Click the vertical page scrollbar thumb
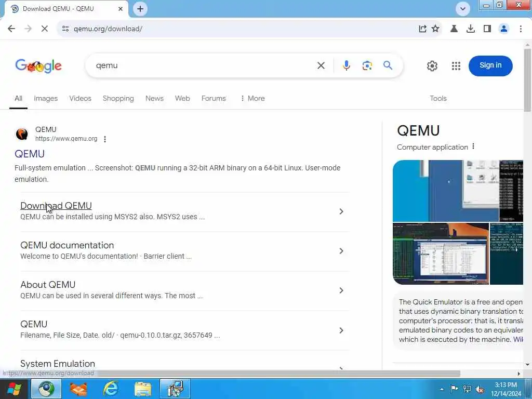The width and height of the screenshot is (532, 399). (x=527, y=79)
